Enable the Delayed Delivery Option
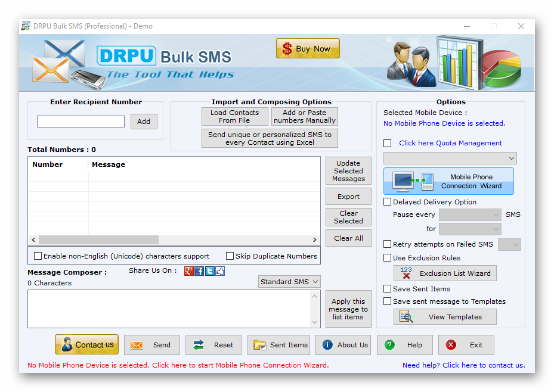554x392 pixels. (387, 202)
